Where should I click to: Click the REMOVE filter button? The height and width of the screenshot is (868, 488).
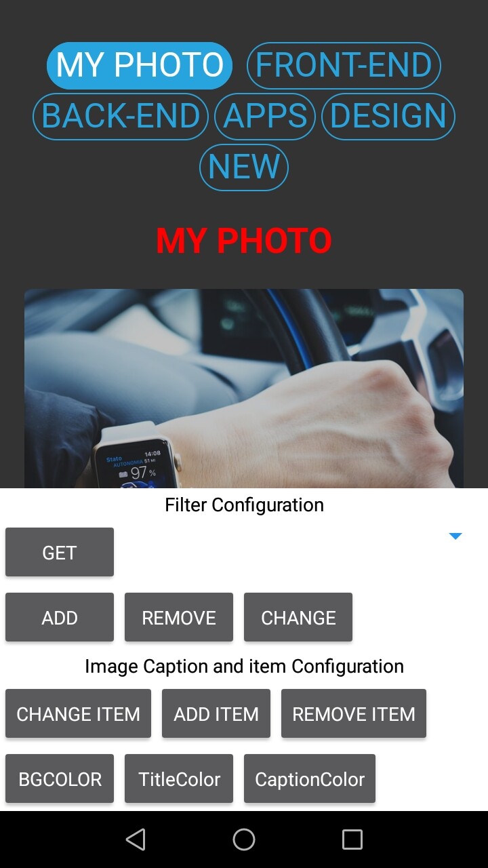179,618
